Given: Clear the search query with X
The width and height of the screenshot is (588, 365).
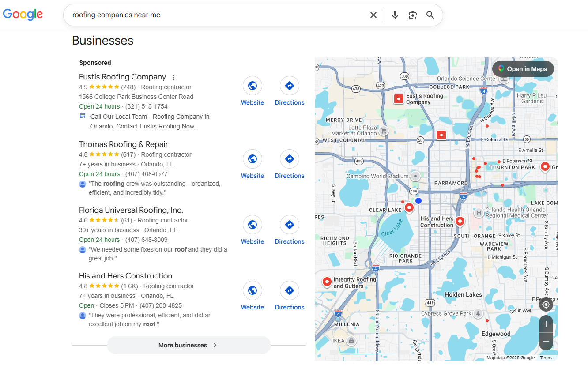Looking at the screenshot, I should pyautogui.click(x=373, y=15).
